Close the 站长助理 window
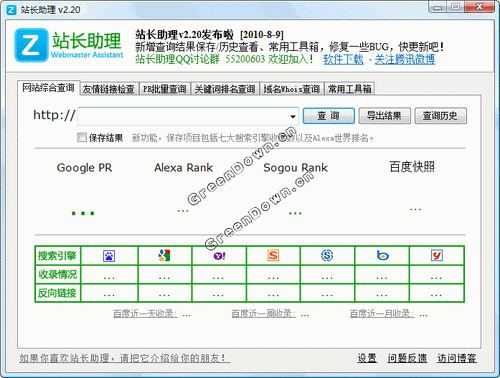The width and height of the screenshot is (500, 378). [x=479, y=7]
